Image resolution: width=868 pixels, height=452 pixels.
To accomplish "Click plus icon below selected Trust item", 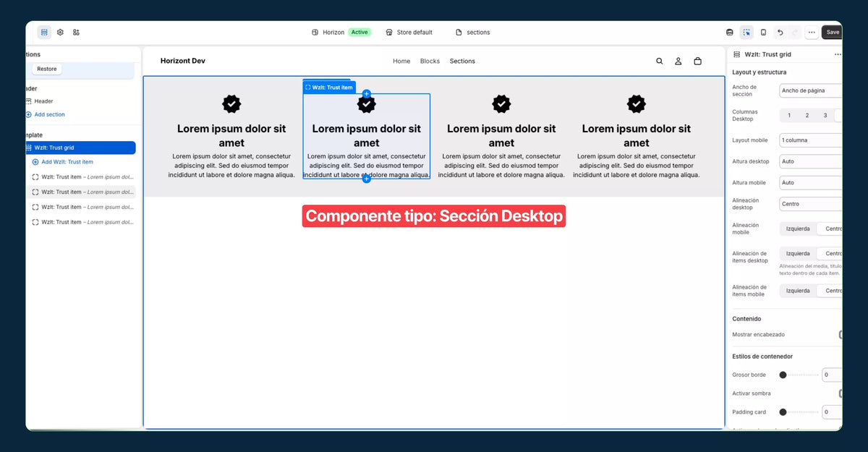I will click(367, 179).
